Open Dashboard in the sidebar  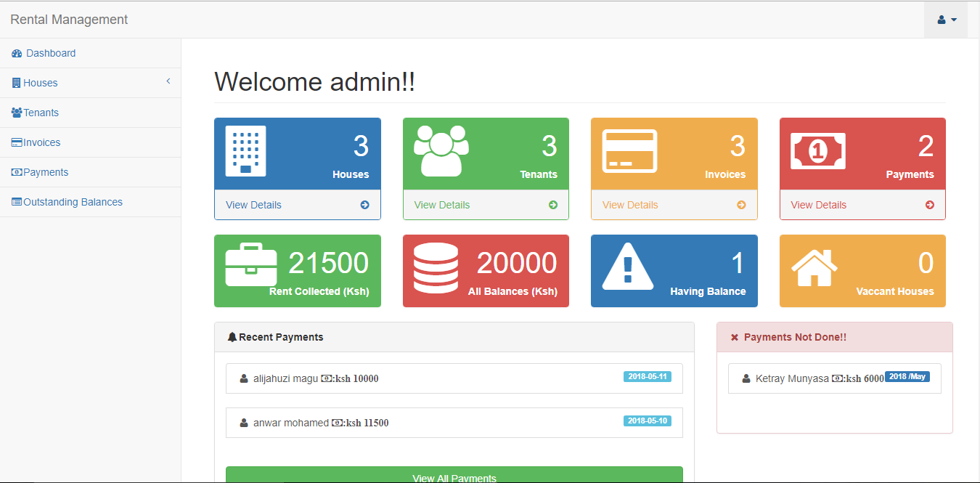90,53
